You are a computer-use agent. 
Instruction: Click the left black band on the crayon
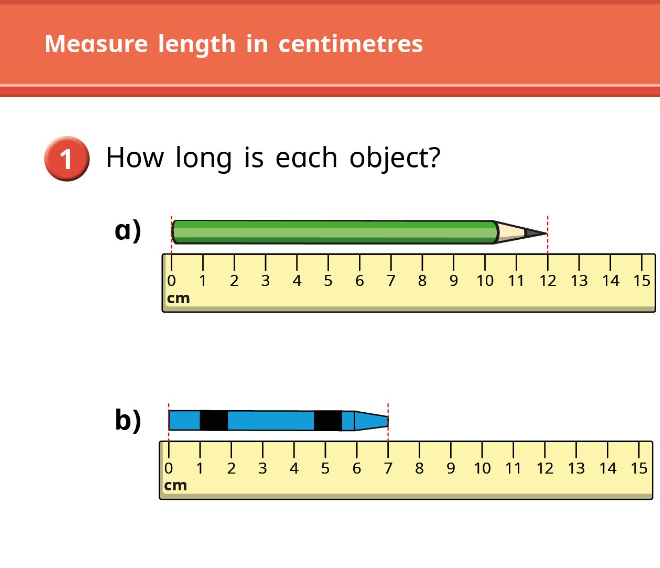click(213, 420)
